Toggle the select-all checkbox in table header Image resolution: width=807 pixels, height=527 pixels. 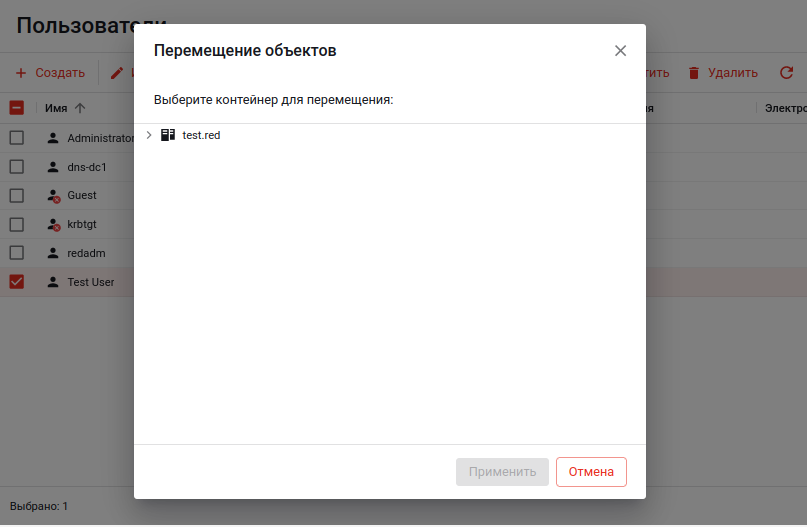pyautogui.click(x=17, y=108)
